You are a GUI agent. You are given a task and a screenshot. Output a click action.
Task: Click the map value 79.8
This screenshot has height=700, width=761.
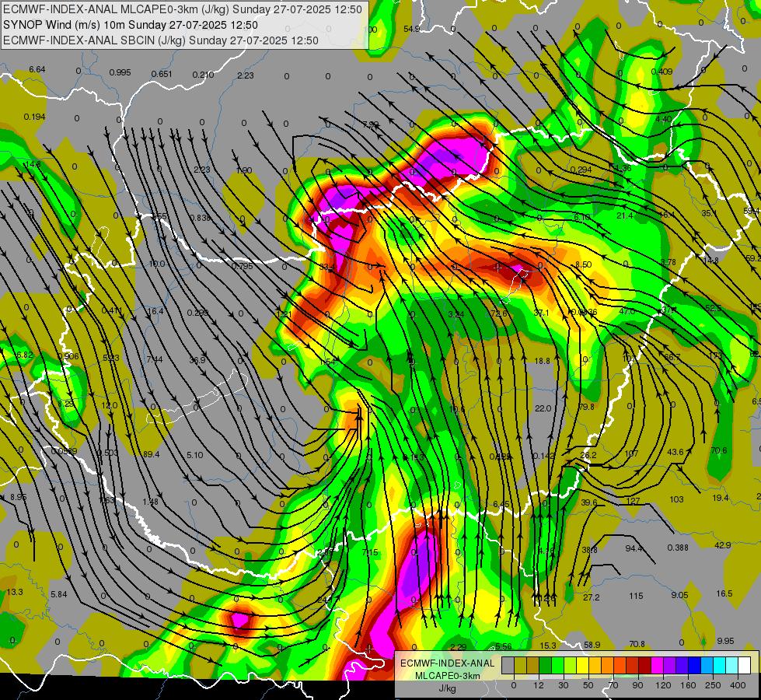586,407
